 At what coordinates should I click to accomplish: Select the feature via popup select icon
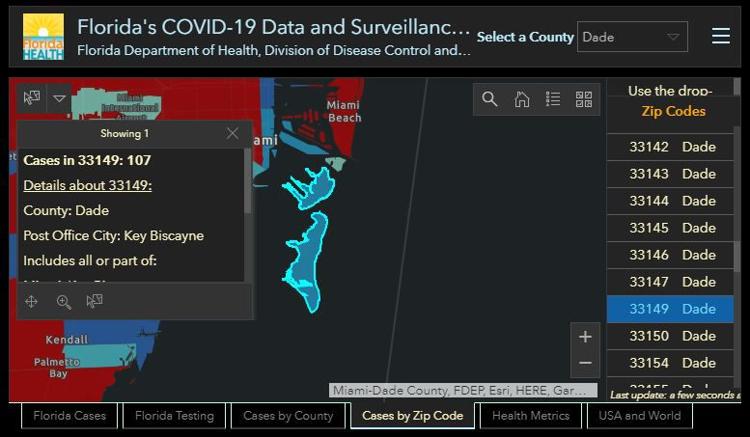94,301
